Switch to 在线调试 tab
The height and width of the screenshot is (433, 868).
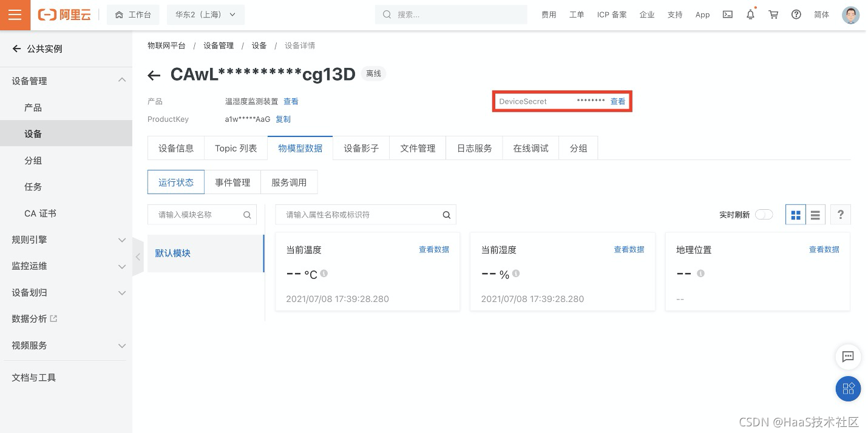pos(531,148)
